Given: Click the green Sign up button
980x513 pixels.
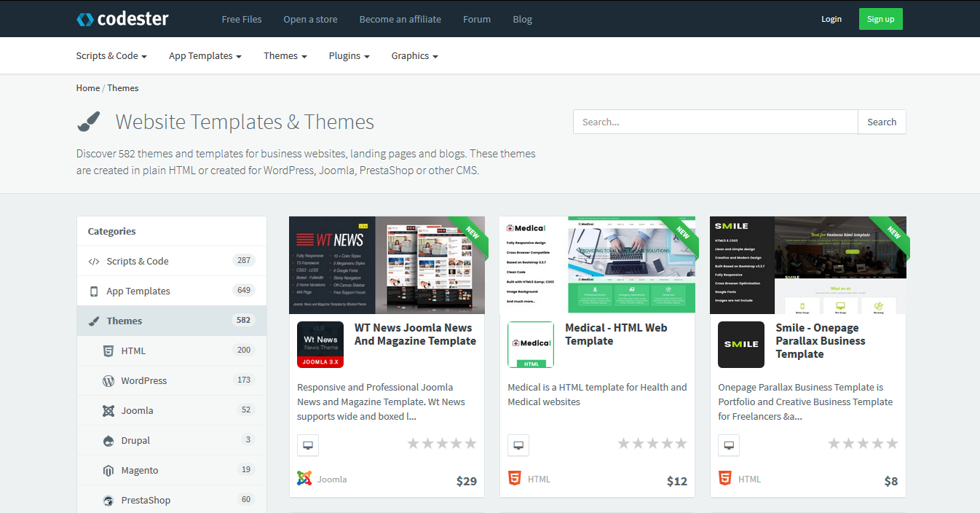Looking at the screenshot, I should coord(880,19).
